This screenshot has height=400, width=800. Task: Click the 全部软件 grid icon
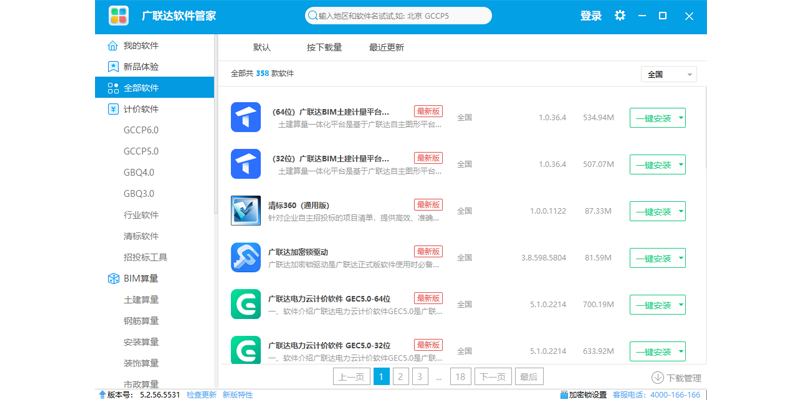click(x=113, y=88)
